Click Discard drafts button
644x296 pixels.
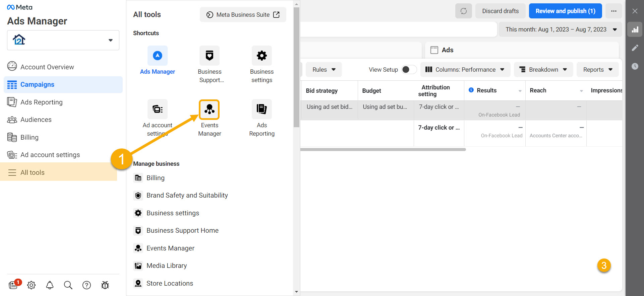tap(500, 11)
